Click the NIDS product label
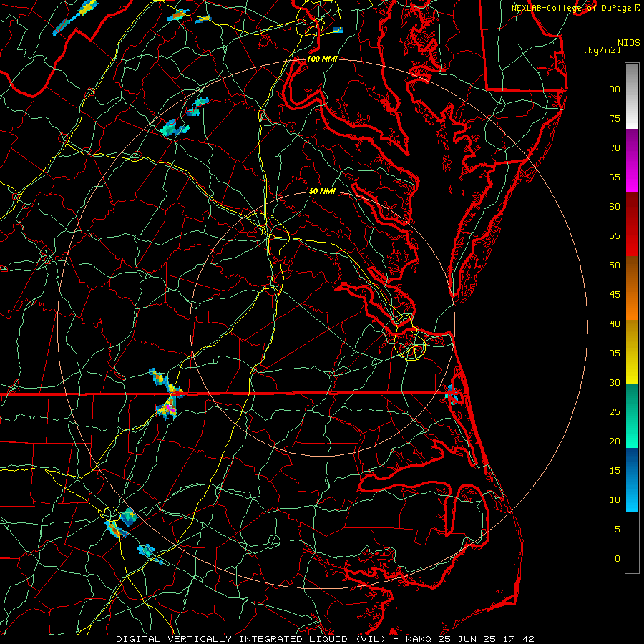 [x=629, y=43]
